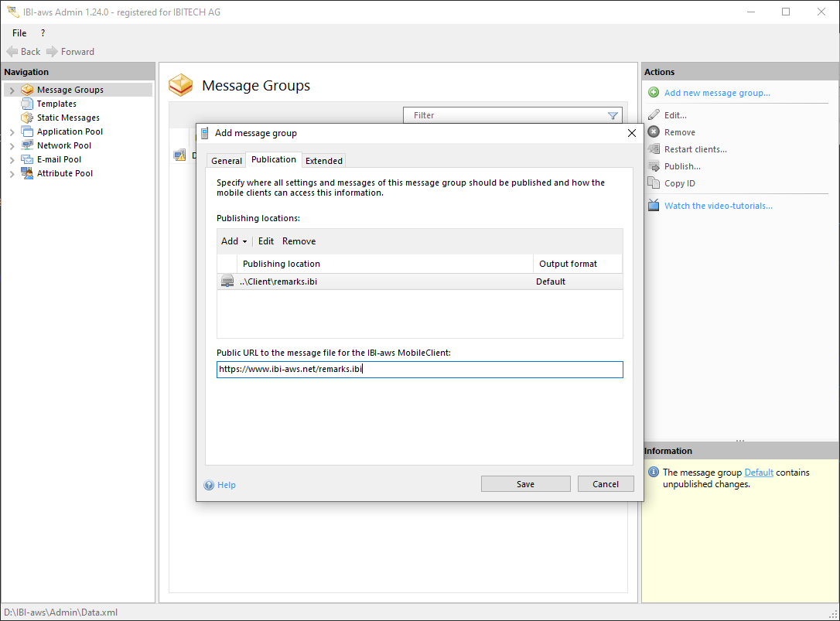This screenshot has height=621, width=840.
Task: Click the Public URL input field
Action: 419,370
